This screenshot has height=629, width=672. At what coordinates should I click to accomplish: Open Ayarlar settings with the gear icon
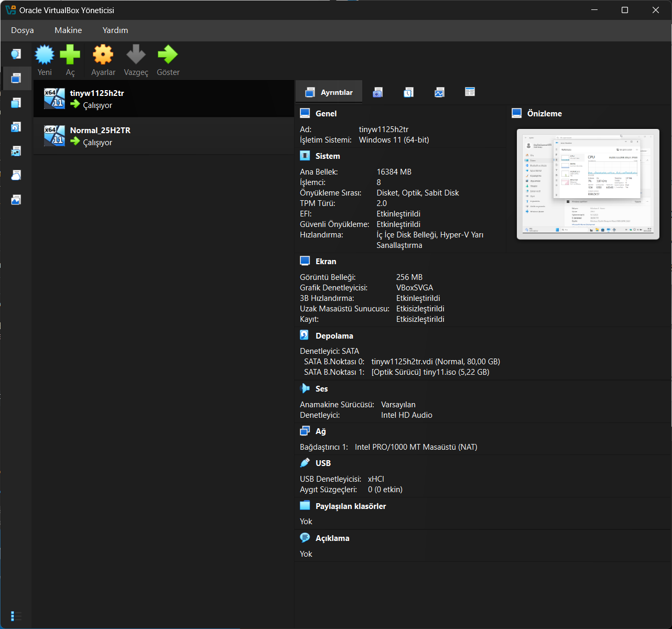(103, 55)
